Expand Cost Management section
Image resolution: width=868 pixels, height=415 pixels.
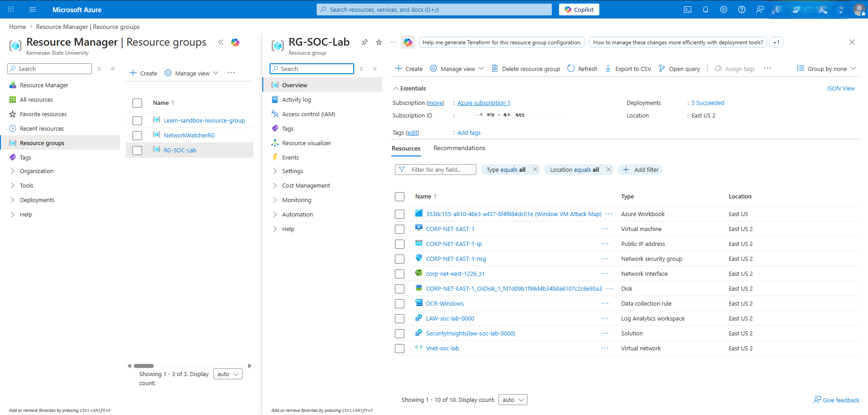pos(275,185)
